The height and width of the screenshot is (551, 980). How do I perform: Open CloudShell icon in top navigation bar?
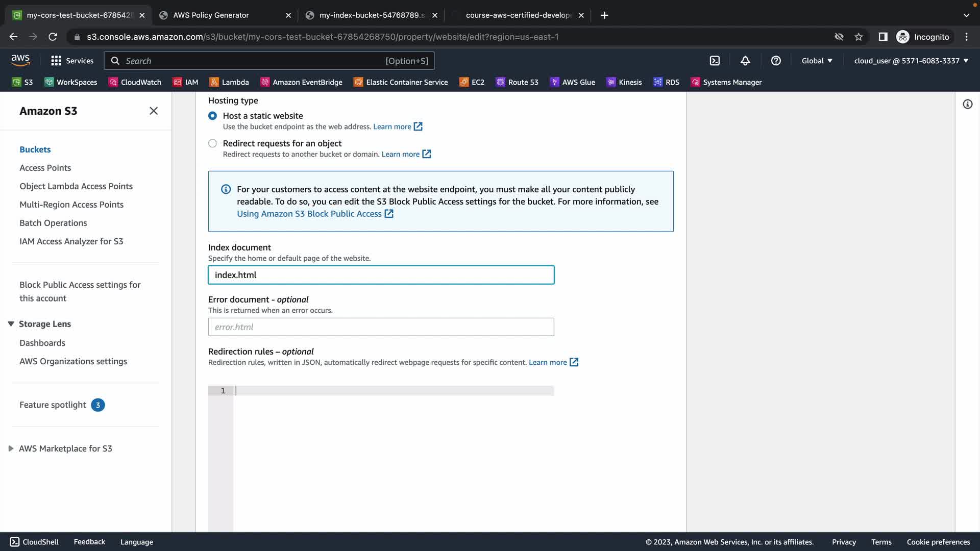tap(715, 61)
